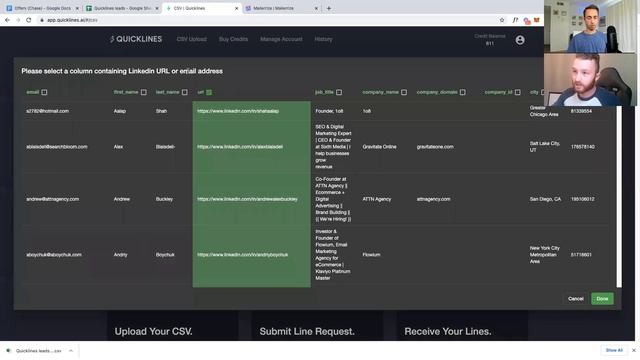Click the f? extension icon

coord(516,20)
